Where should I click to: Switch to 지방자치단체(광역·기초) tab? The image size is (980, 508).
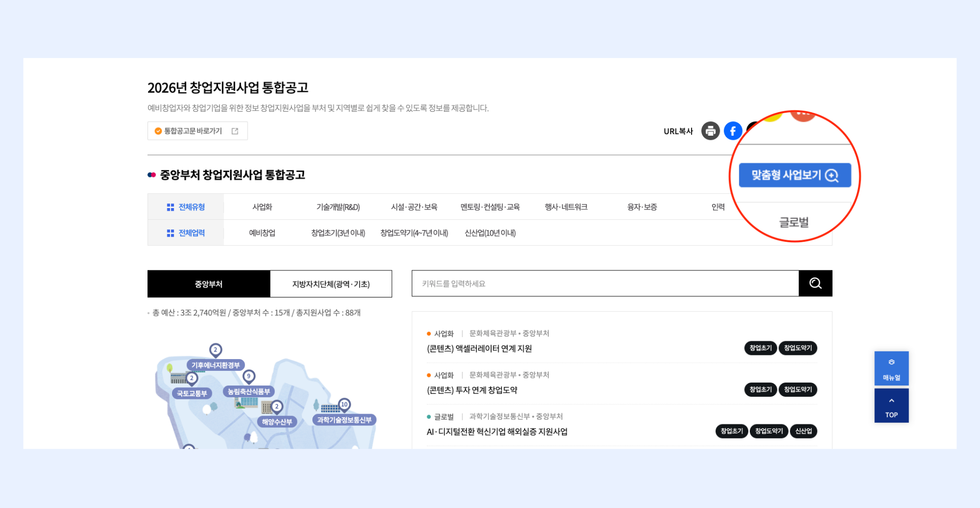pos(331,284)
